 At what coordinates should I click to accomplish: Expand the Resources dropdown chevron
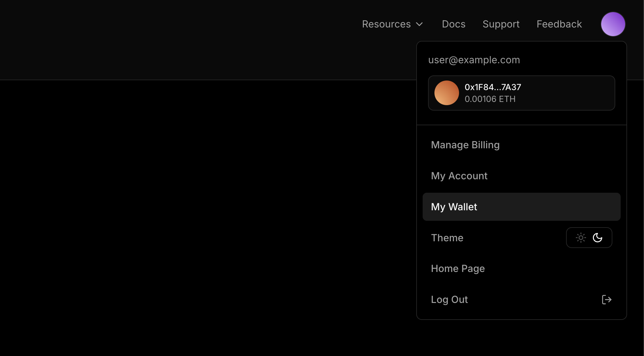(x=419, y=24)
